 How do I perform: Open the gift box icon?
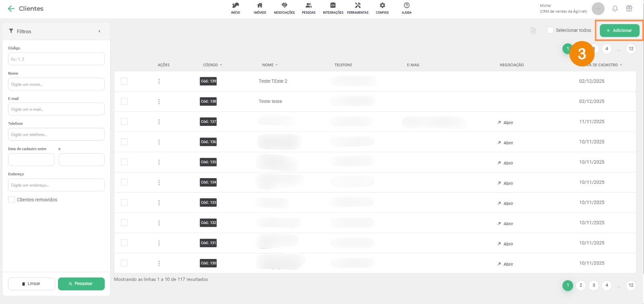[629, 8]
